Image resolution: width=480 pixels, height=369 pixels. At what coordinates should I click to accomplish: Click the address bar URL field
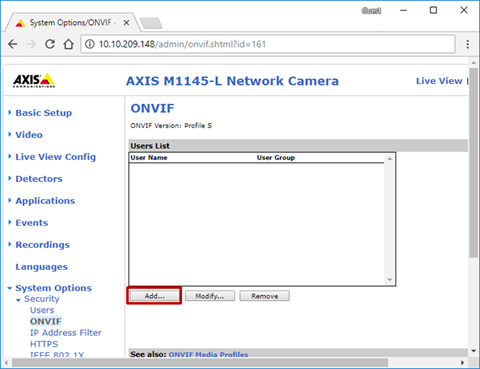coord(268,44)
